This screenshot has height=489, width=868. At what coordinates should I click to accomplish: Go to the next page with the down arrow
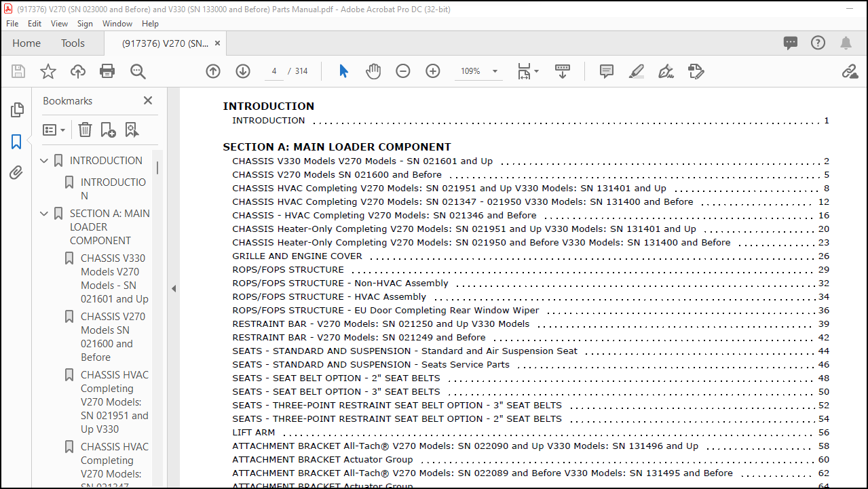(x=243, y=71)
